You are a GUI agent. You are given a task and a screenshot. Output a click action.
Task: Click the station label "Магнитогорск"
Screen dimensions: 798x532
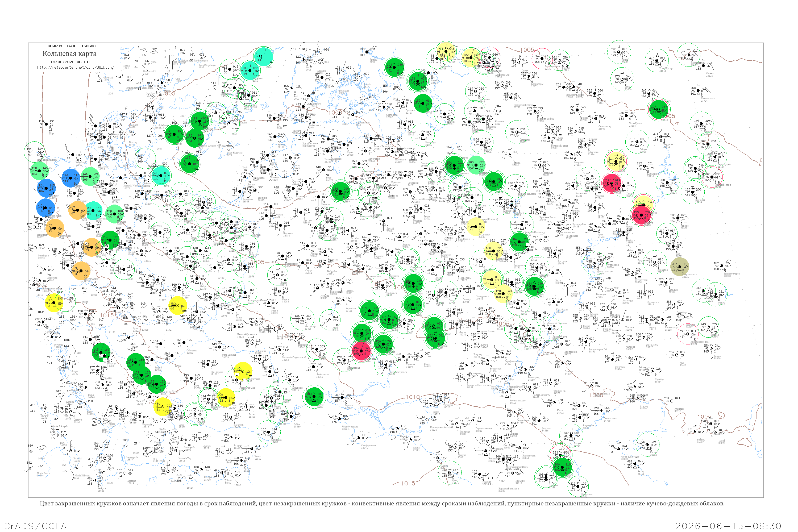[732, 274]
